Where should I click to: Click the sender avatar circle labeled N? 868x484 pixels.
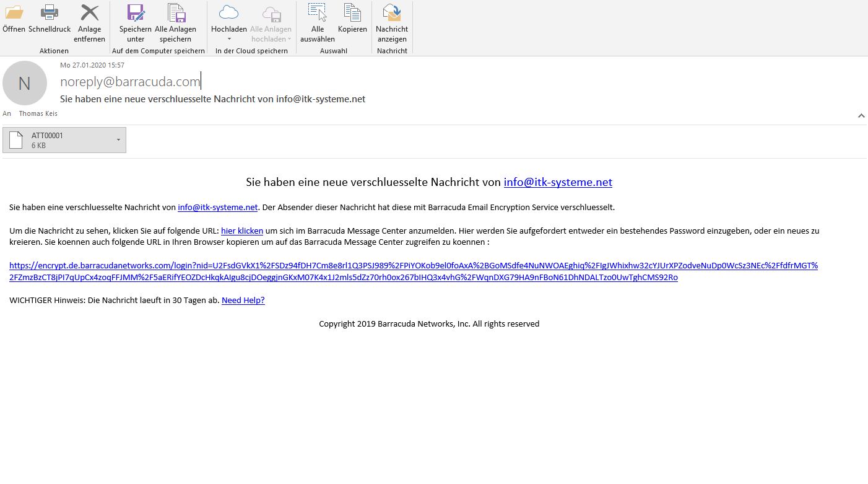pyautogui.click(x=25, y=83)
